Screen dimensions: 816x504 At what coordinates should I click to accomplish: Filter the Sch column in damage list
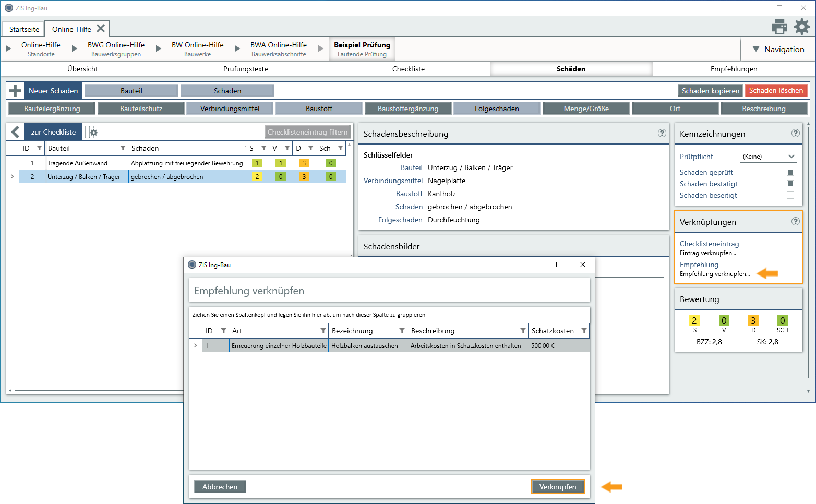tap(340, 148)
